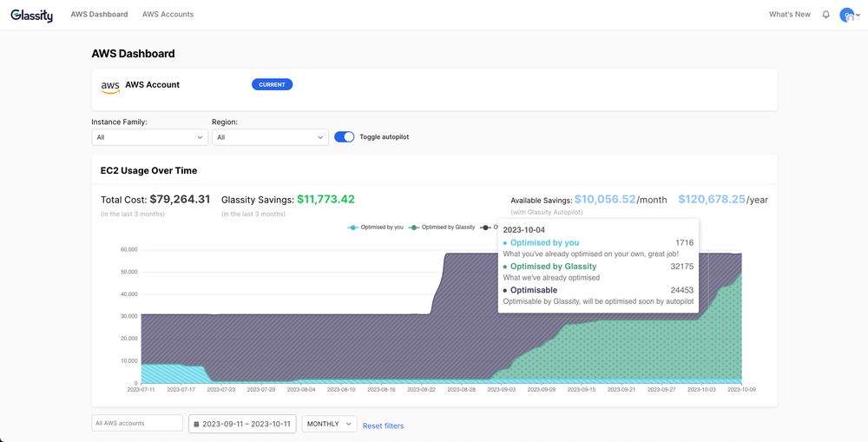The image size is (868, 442).
Task: Open the What's New link
Action: [x=789, y=15]
